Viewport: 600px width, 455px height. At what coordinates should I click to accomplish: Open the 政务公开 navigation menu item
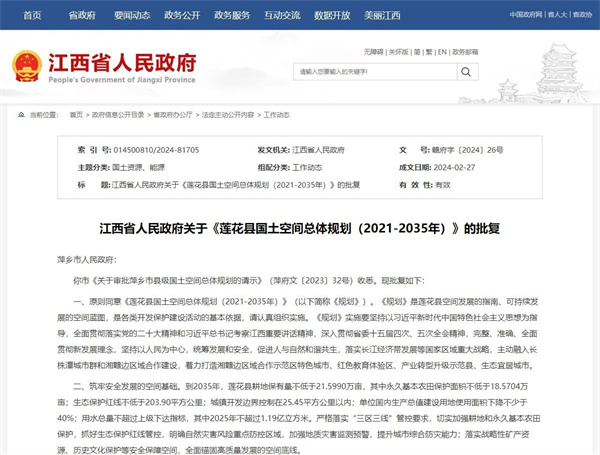tap(182, 15)
